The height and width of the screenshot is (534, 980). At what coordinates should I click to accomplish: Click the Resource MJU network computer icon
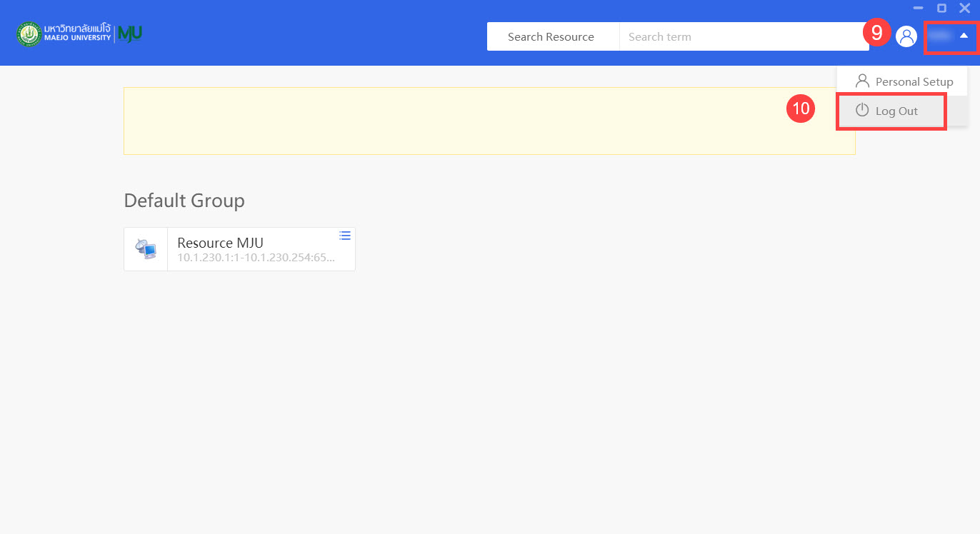(x=146, y=249)
